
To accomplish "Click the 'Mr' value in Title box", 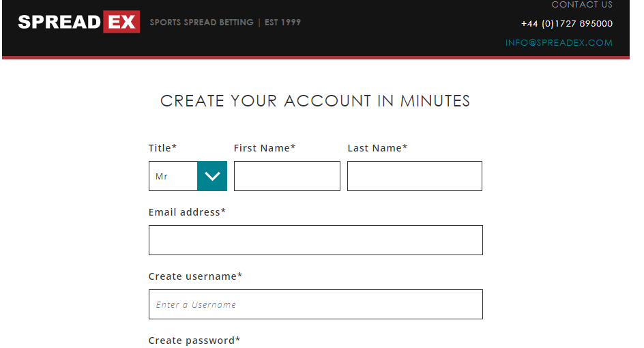I will click(162, 177).
